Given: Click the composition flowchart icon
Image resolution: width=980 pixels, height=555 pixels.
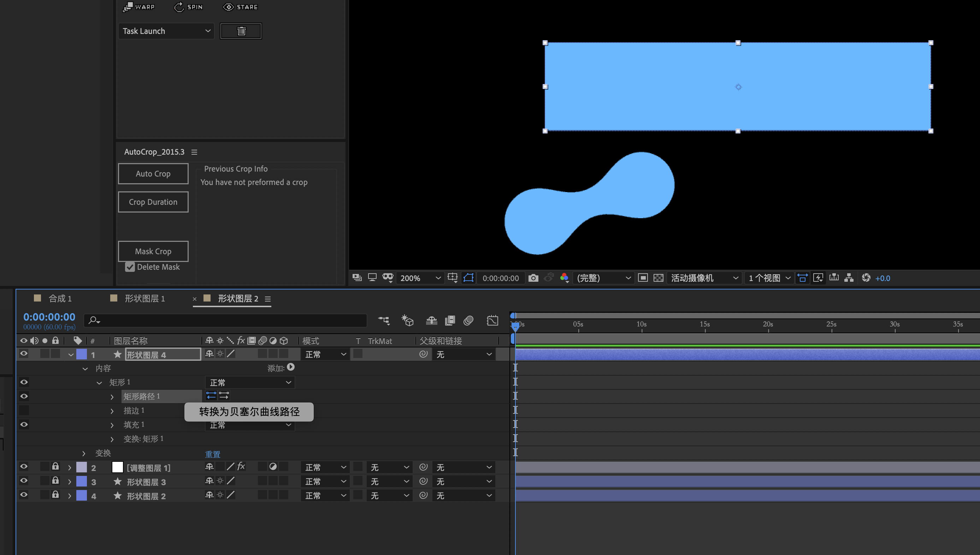Looking at the screenshot, I should pos(849,278).
